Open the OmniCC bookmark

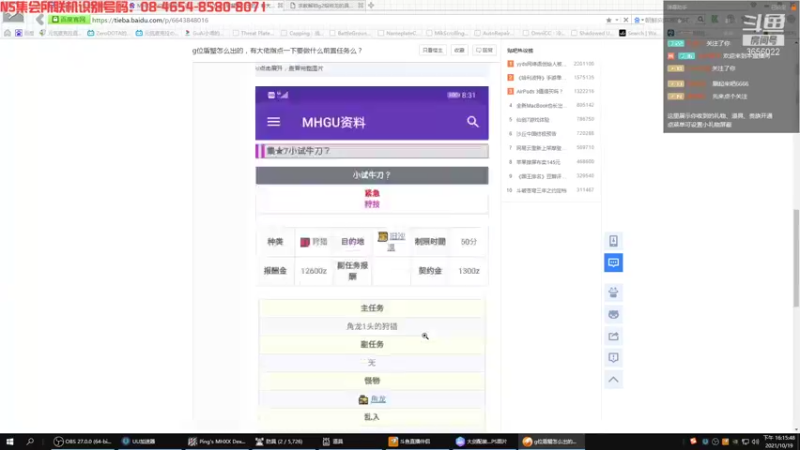click(x=544, y=33)
